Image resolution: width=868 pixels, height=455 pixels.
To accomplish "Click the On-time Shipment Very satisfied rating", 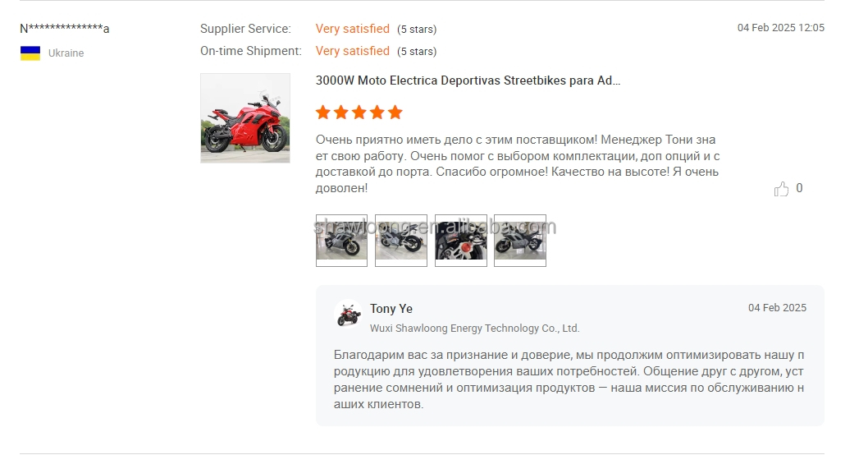I will point(353,51).
